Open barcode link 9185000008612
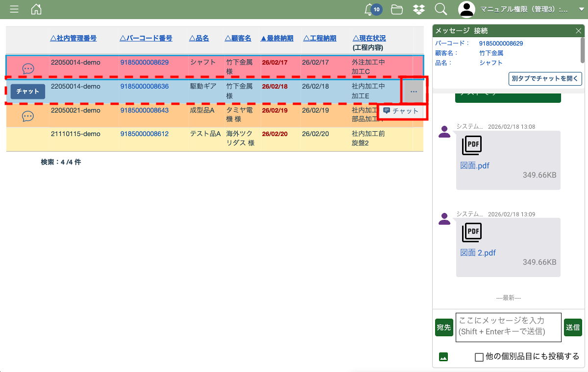 144,134
